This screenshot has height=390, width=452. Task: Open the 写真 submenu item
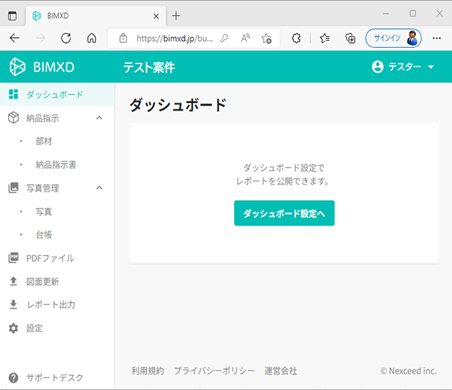[44, 212]
